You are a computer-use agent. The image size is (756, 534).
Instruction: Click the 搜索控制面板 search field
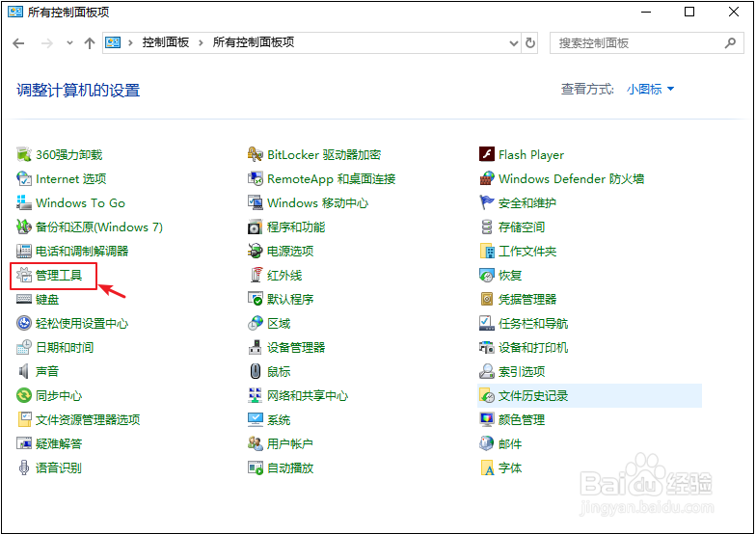pyautogui.click(x=646, y=43)
